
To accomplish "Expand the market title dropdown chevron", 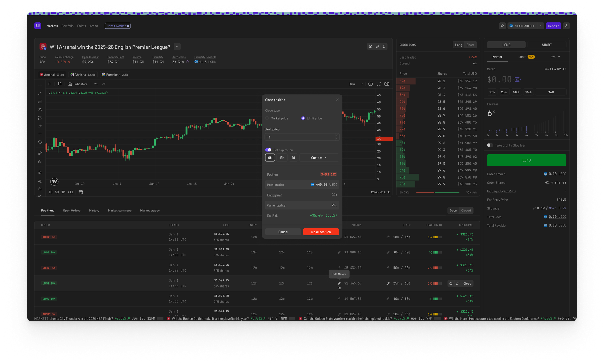I will (x=177, y=47).
